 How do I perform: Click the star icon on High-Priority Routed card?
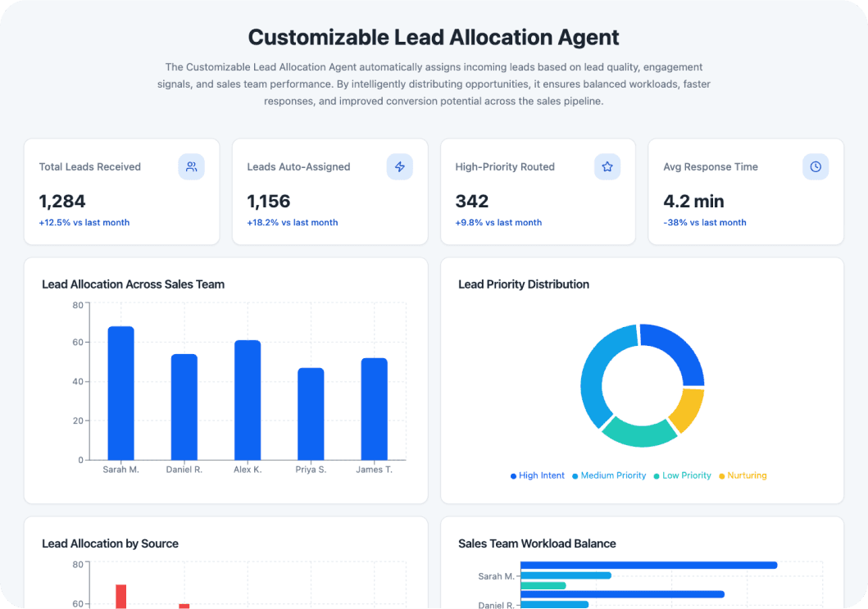pyautogui.click(x=607, y=166)
